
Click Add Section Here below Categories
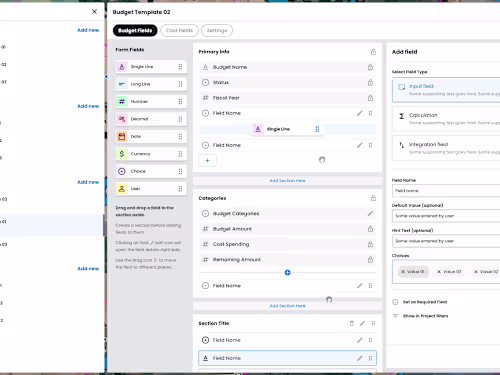287,306
